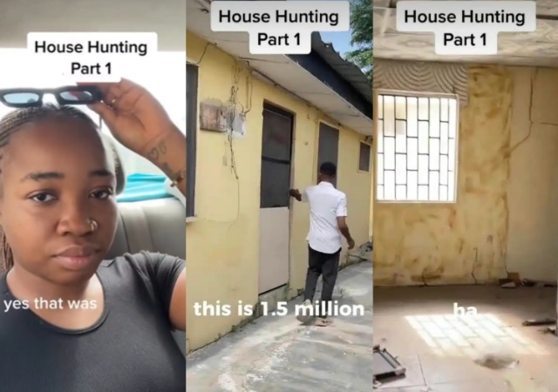Screen dimensions: 558x392
Task: Click House Hunting label over the yellow building
Action: click(x=279, y=27)
